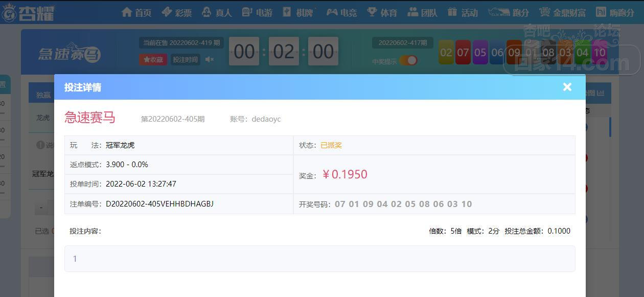The width and height of the screenshot is (644, 297).
Task: Click the 倍数：5倍 multiplier text
Action: point(445,231)
